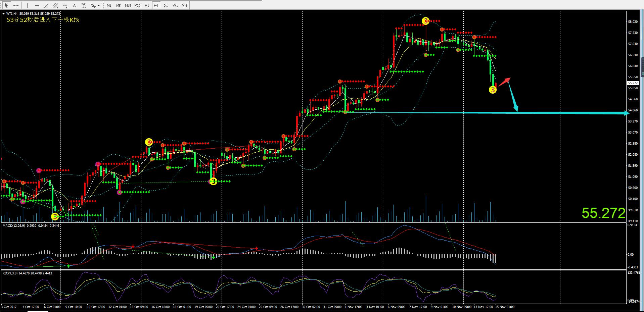
Task: Switch chart to M5 timeframe
Action: point(119,5)
